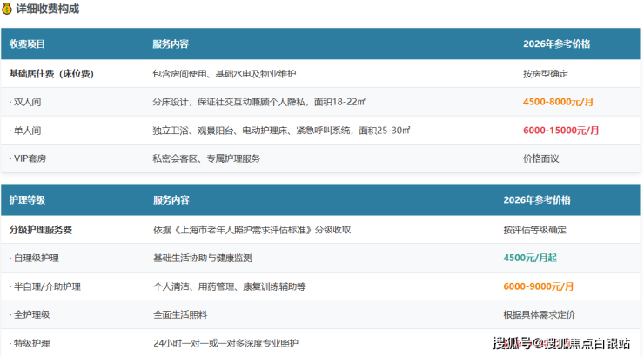Click the 护理等级 column header
This screenshot has height=357, width=644.
[27, 200]
